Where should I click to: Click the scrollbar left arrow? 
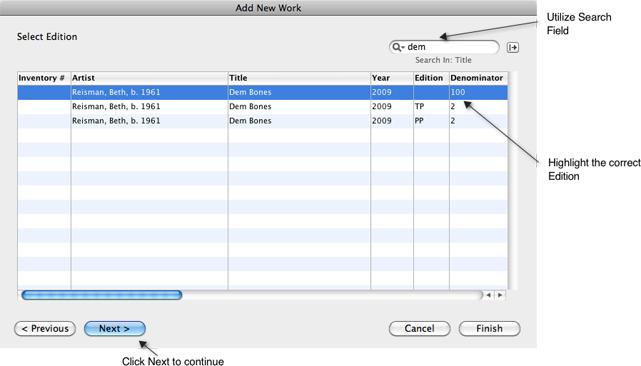489,295
